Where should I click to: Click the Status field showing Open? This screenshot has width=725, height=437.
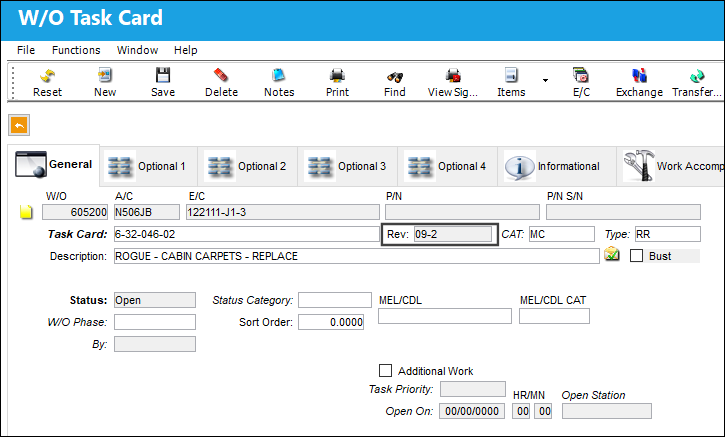coord(155,300)
